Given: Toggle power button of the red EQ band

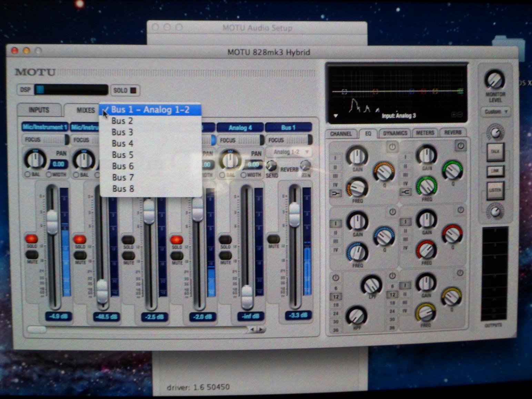Looking at the screenshot, I should [460, 210].
